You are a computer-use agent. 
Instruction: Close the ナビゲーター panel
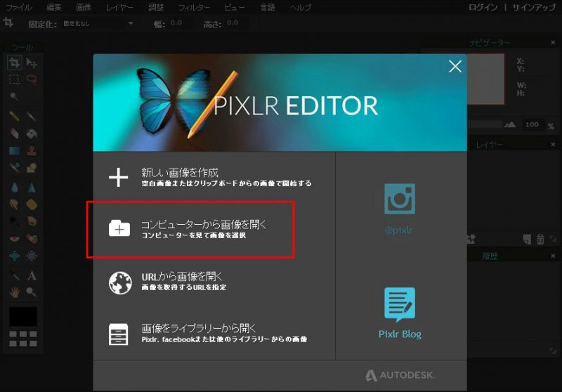pos(553,43)
